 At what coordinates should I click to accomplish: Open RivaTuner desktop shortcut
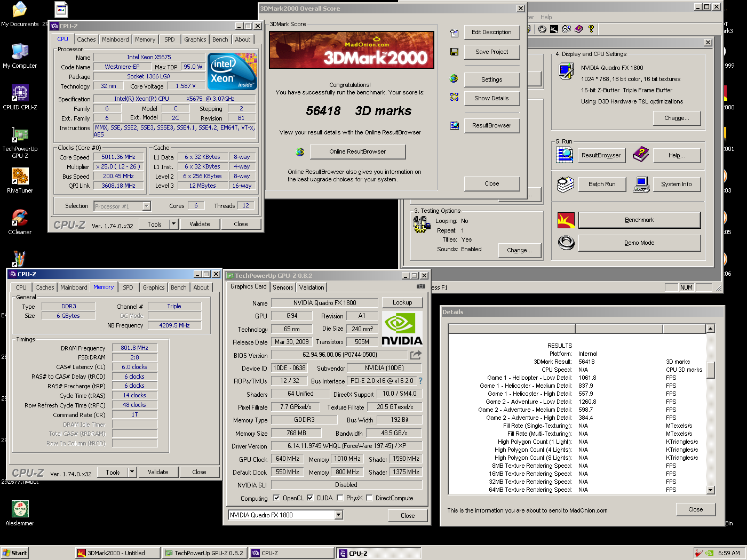pyautogui.click(x=20, y=181)
